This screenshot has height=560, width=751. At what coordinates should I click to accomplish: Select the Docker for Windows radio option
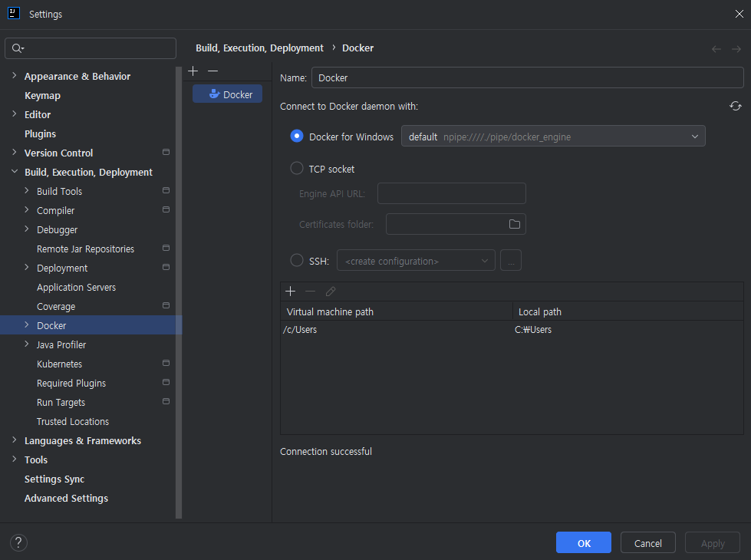pyautogui.click(x=297, y=136)
